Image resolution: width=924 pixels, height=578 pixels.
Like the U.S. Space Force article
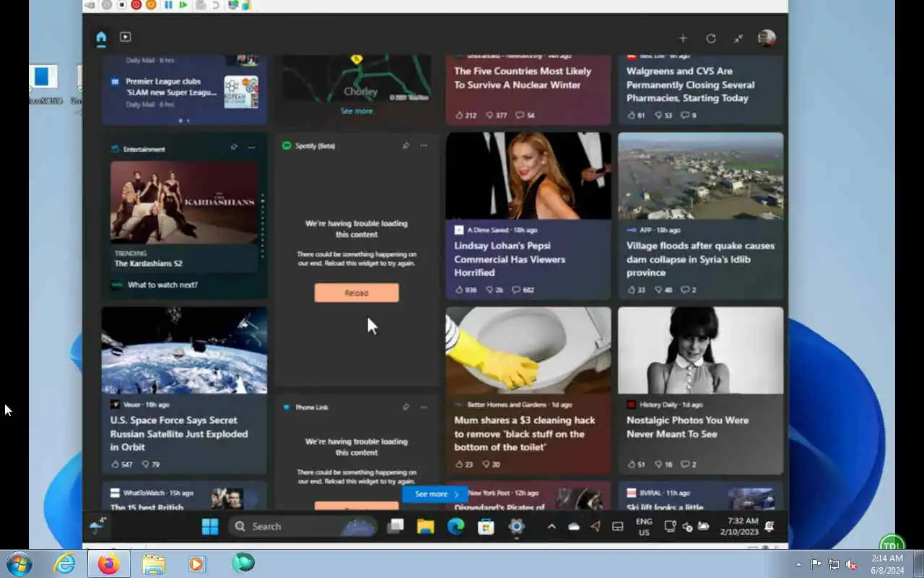pos(121,465)
